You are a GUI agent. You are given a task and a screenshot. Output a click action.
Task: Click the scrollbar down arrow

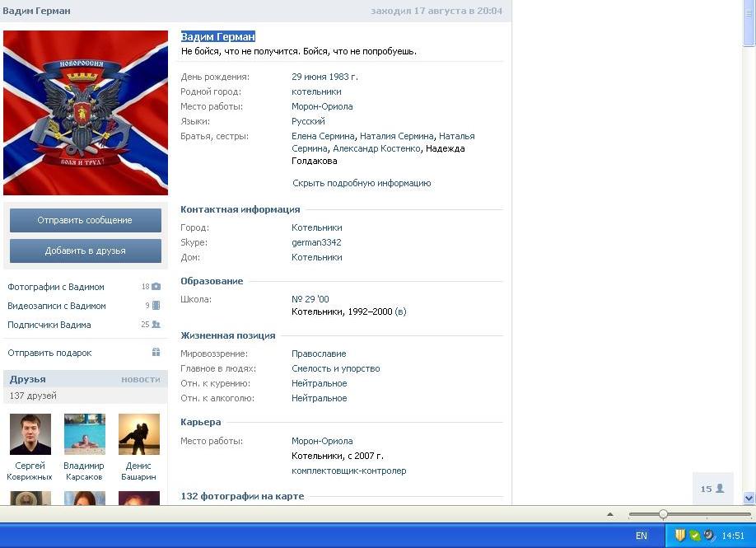click(749, 499)
